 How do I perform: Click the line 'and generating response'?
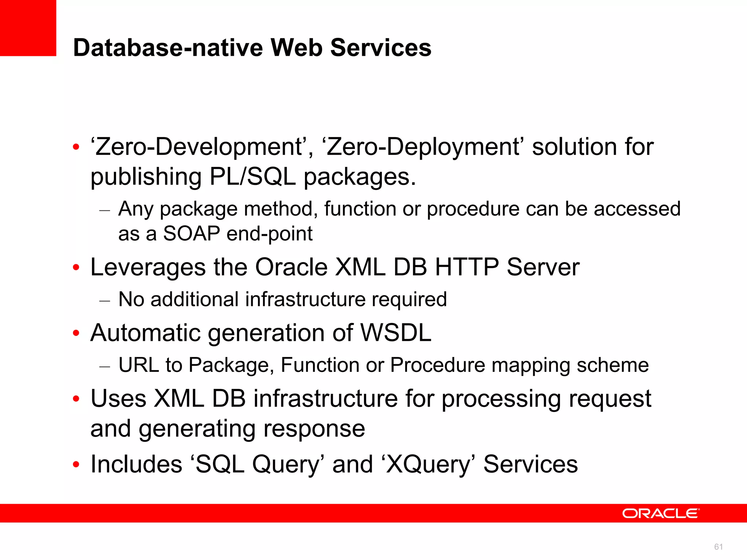click(x=228, y=429)
